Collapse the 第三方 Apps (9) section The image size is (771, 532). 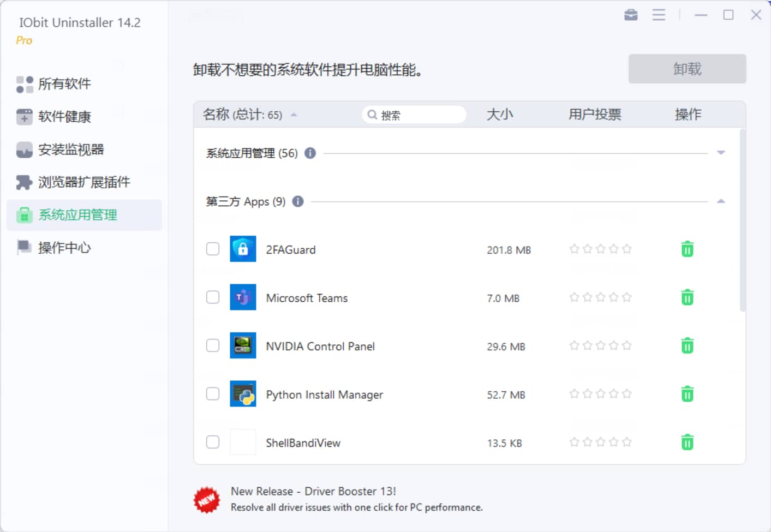tap(721, 201)
